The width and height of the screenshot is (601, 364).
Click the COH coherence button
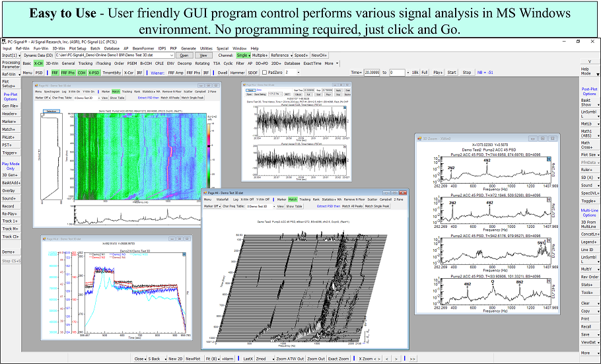(82, 72)
